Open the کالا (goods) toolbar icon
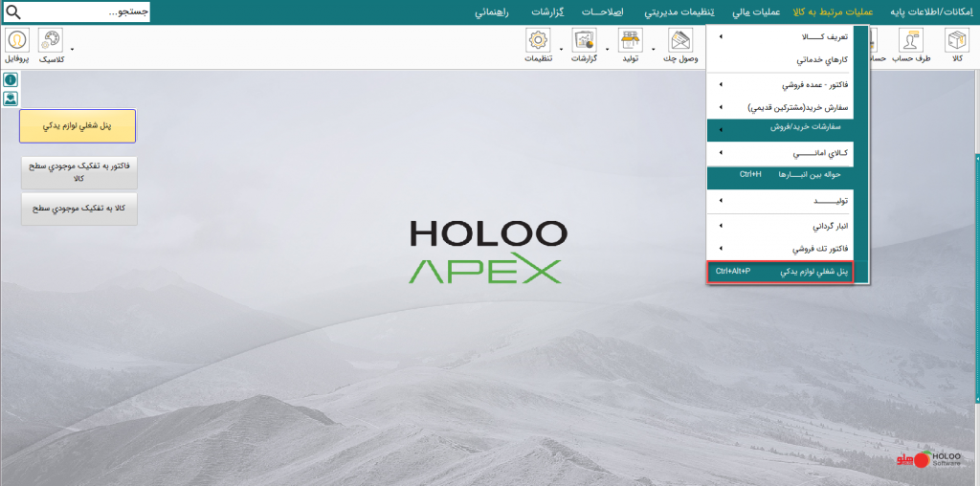Image resolution: width=980 pixels, height=486 pixels. (956, 41)
